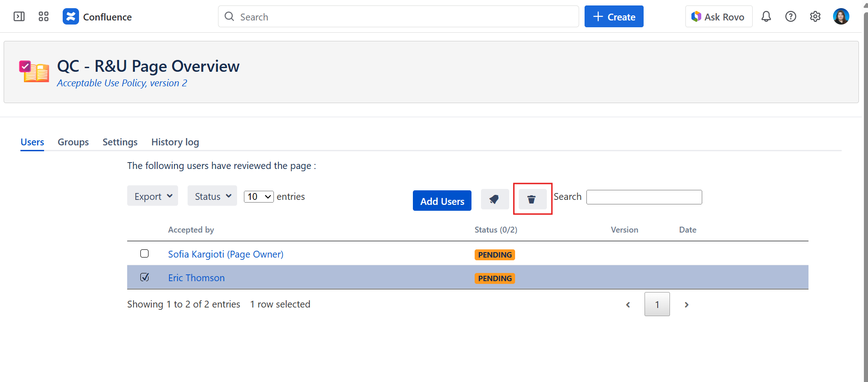
Task: Click the table Search input field
Action: tap(644, 197)
